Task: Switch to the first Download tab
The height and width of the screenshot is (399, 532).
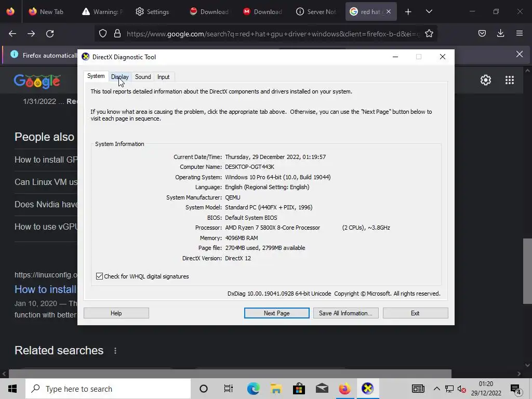Action: click(209, 11)
